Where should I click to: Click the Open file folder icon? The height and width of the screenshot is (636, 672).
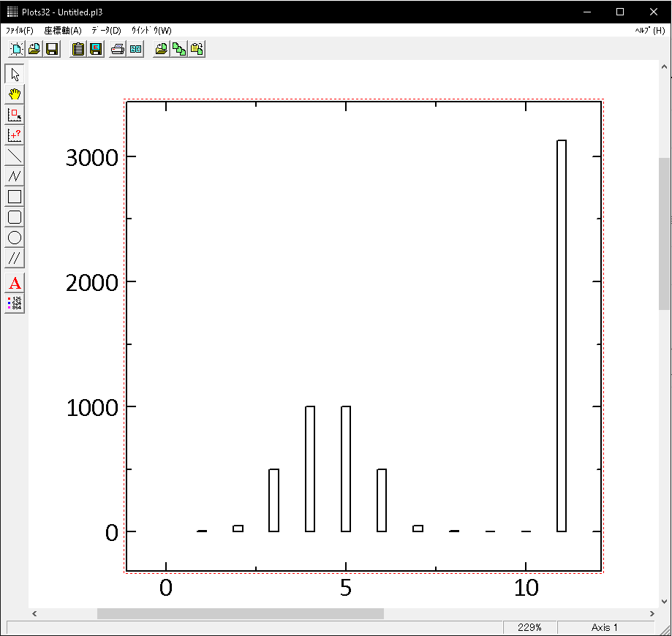34,49
